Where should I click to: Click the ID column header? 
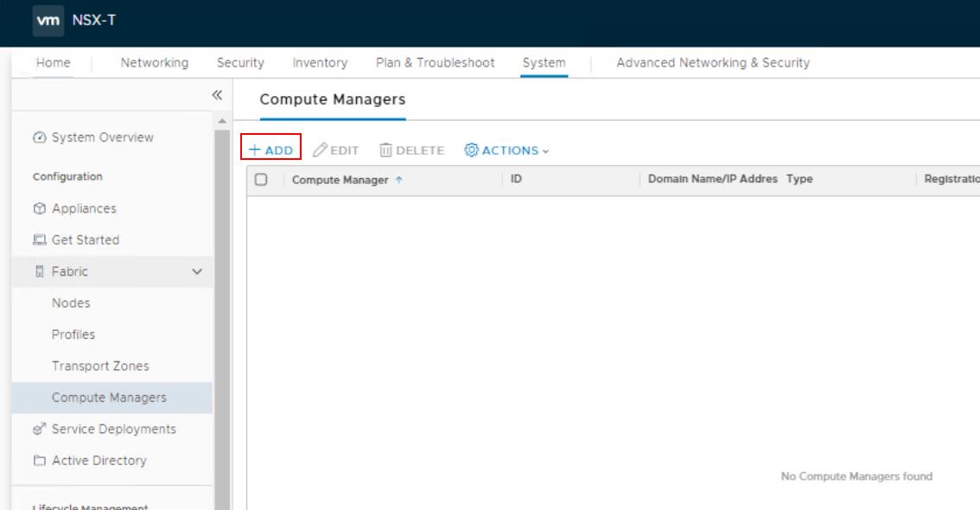pos(516,180)
